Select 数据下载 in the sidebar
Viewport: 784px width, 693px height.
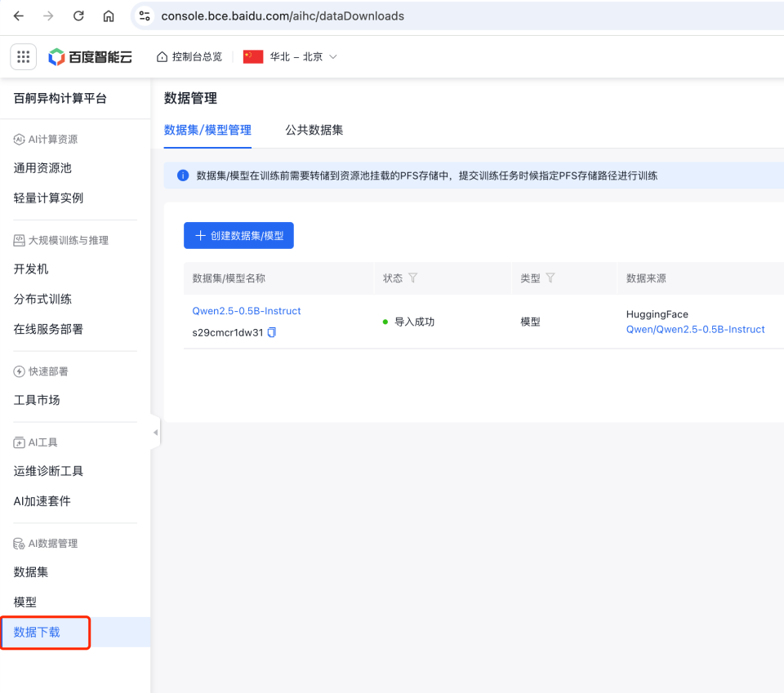coord(75,632)
